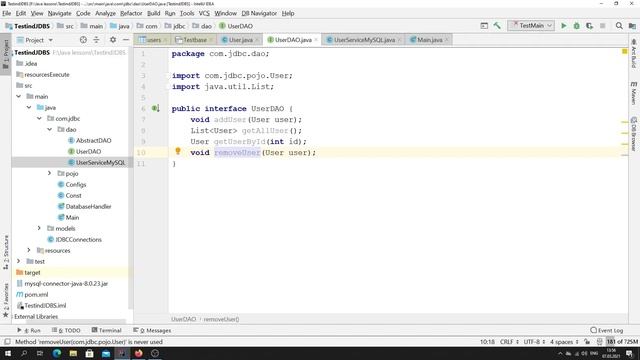640x360 pixels.
Task: Select AbstractDAO in project tree
Action: (93, 140)
